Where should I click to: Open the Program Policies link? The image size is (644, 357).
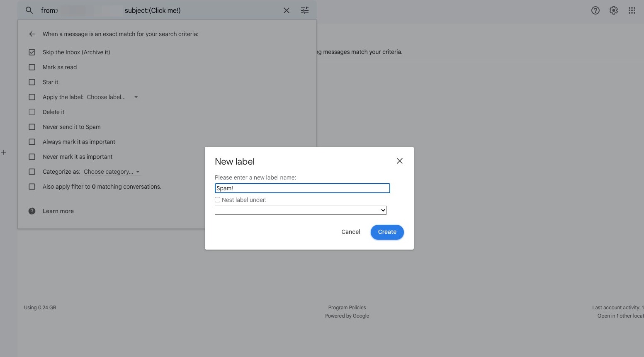347,308
